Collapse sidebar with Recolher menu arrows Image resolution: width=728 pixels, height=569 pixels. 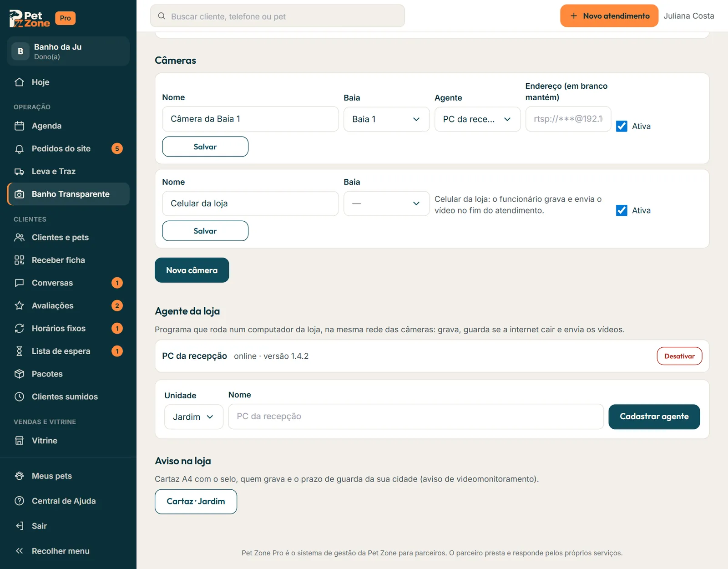click(x=19, y=551)
